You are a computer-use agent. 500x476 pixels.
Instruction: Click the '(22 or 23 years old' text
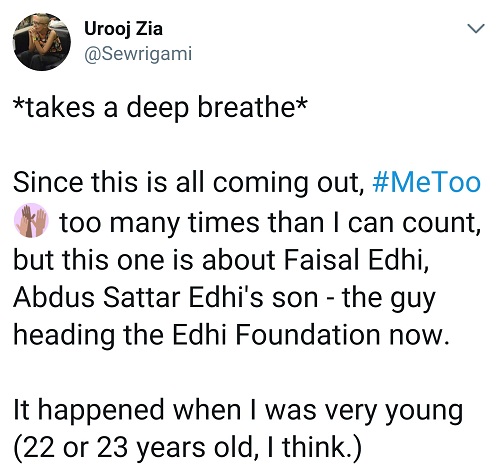pyautogui.click(x=132, y=448)
